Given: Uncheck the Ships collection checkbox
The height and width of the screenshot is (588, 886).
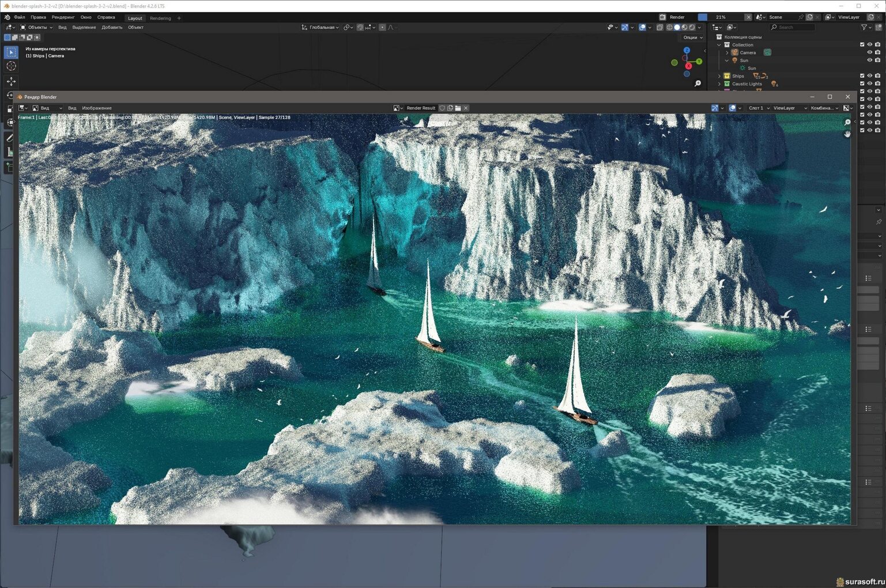Looking at the screenshot, I should coord(862,76).
